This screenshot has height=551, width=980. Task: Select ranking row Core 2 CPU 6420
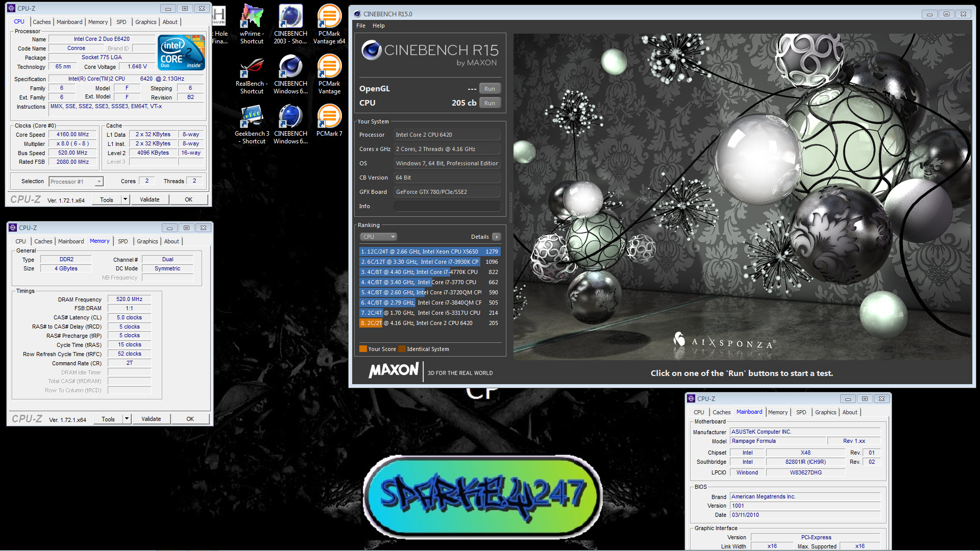pyautogui.click(x=430, y=323)
